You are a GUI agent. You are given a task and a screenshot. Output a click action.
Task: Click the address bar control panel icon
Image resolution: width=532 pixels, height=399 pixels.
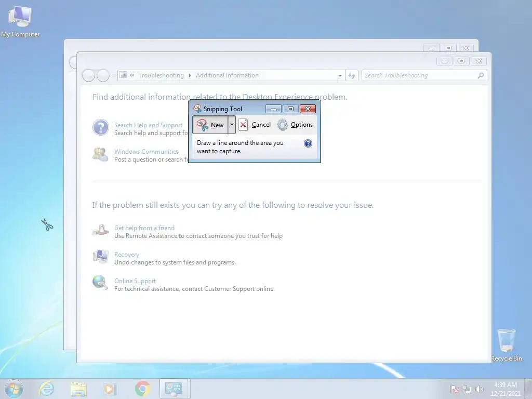[x=124, y=75]
